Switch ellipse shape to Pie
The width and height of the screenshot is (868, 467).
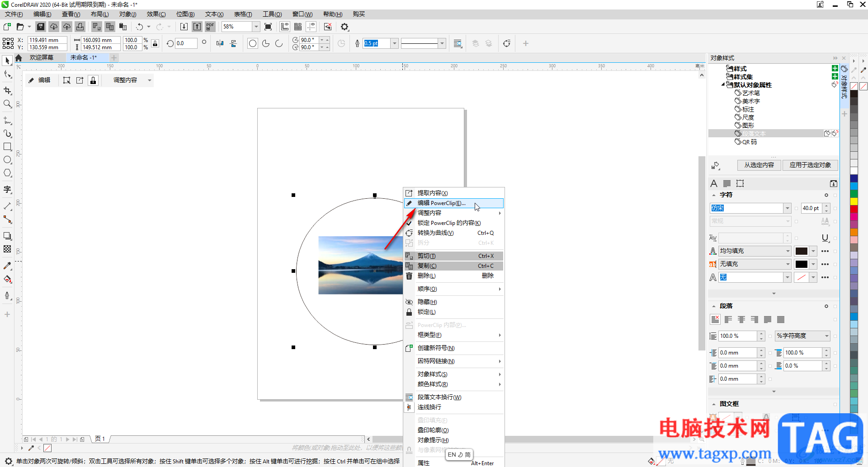pyautogui.click(x=266, y=43)
